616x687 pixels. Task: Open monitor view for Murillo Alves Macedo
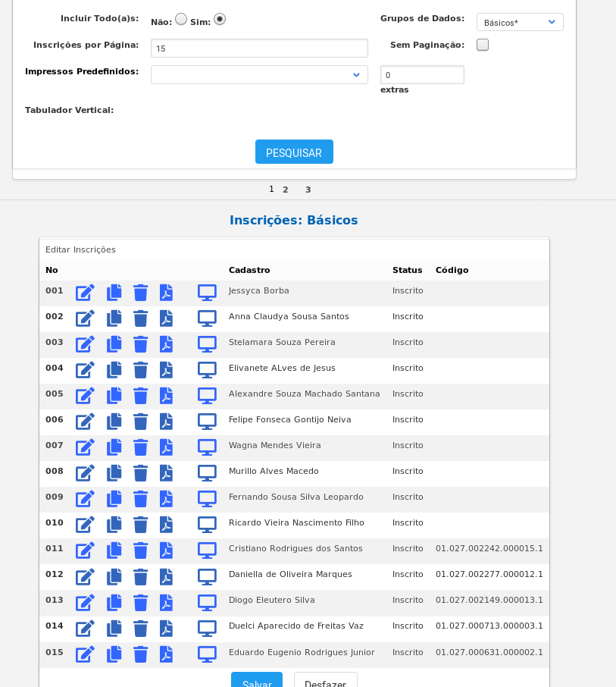tap(207, 473)
